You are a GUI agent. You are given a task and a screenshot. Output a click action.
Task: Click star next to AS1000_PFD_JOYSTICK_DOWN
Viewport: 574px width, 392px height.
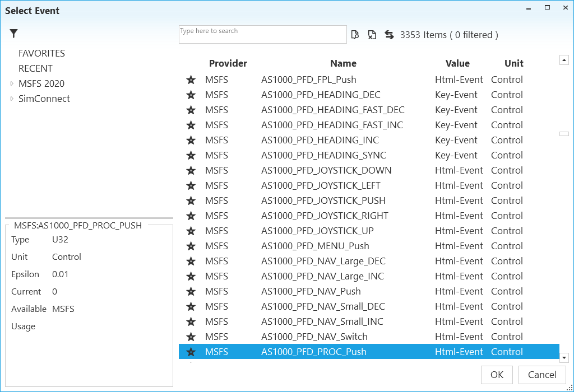[x=191, y=170]
